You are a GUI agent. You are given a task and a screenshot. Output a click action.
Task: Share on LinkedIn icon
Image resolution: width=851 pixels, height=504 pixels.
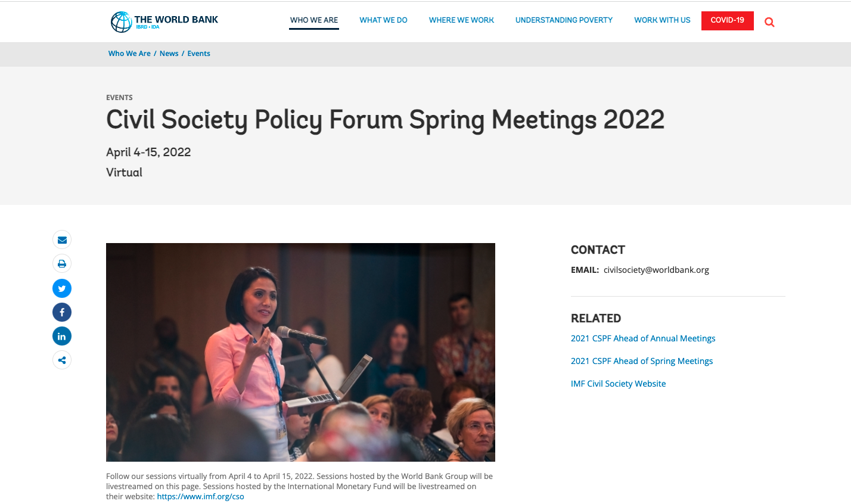pos(62,336)
